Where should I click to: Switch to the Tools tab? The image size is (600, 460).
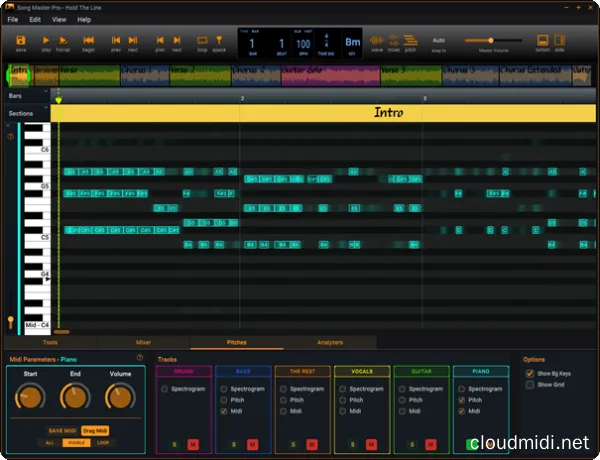tap(50, 343)
